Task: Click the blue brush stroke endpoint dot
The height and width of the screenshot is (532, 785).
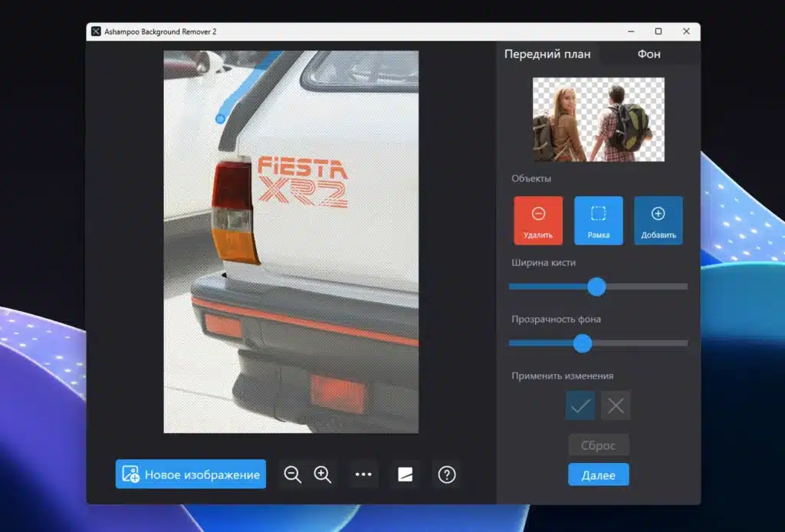Action: [220, 119]
